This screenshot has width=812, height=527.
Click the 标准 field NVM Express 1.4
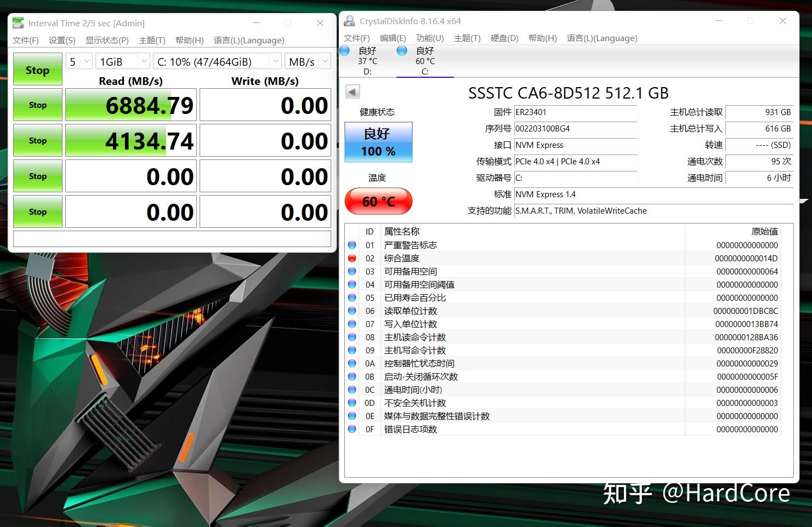[654, 194]
